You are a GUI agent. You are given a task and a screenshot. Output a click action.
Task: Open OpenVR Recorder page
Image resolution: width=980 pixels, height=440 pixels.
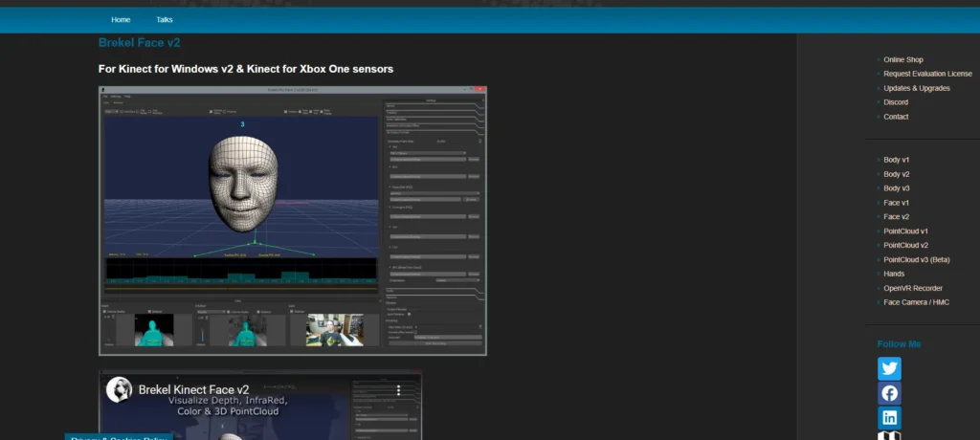912,288
